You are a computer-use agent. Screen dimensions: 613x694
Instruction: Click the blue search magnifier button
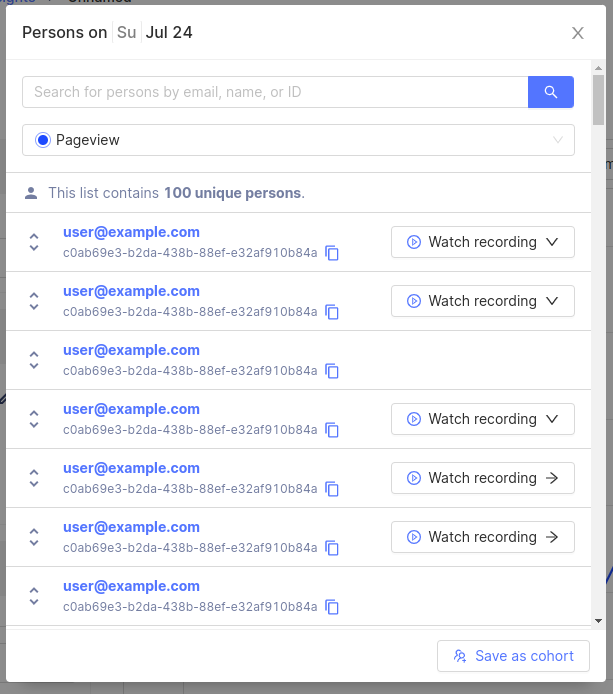pos(550,92)
